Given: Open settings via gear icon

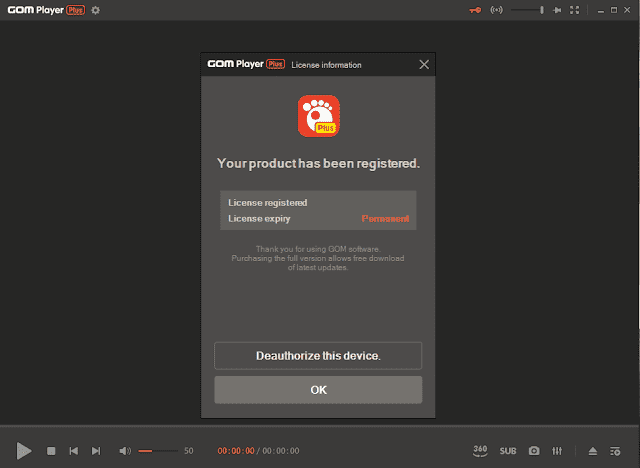Looking at the screenshot, I should (96, 10).
